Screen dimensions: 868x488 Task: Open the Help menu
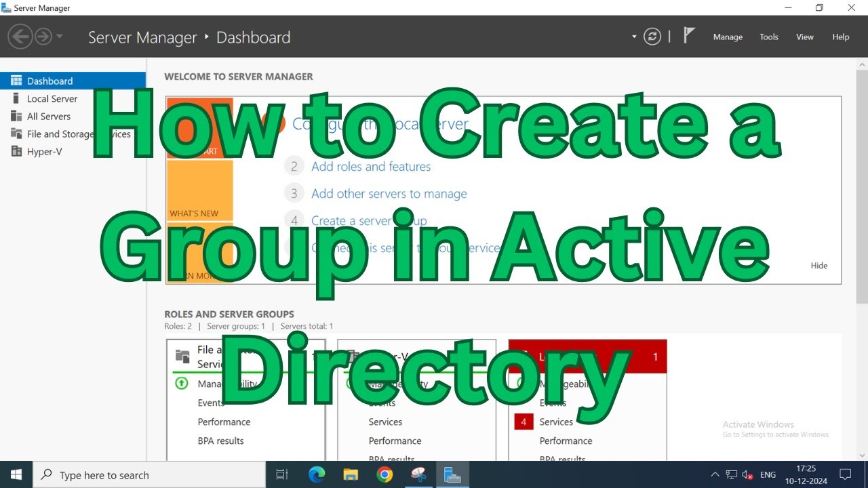tap(841, 37)
